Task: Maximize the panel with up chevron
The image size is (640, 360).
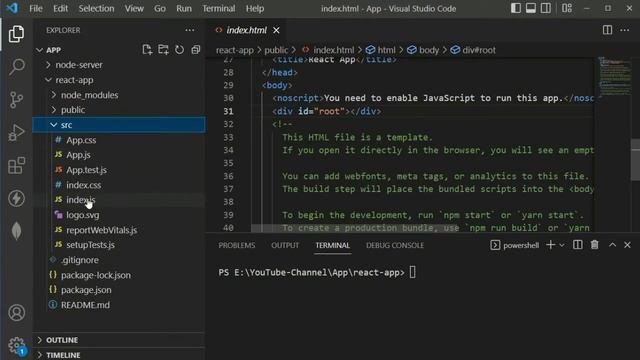Action: pyautogui.click(x=612, y=245)
